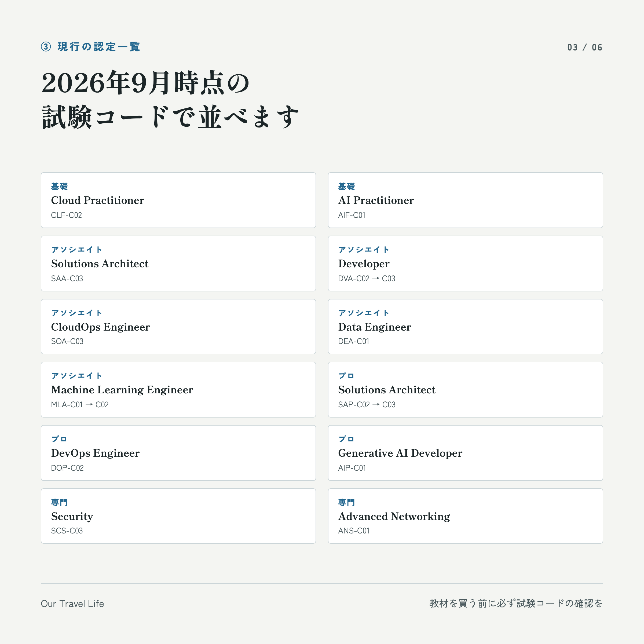Screen dimensions: 644x644
Task: Click the exam code AIF-C01
Action: [x=352, y=215]
